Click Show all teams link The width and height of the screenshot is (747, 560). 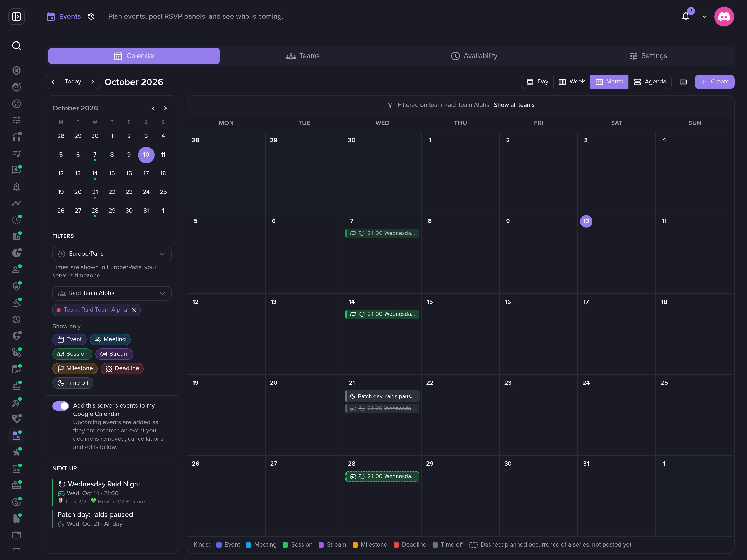[514, 105]
